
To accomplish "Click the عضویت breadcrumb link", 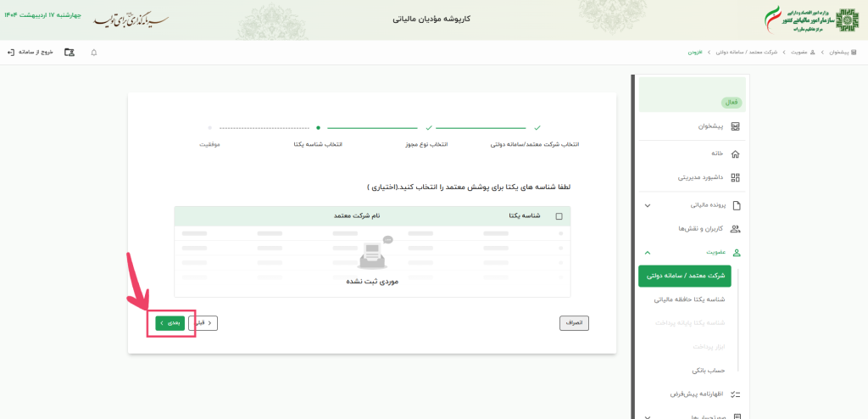I will [795, 53].
